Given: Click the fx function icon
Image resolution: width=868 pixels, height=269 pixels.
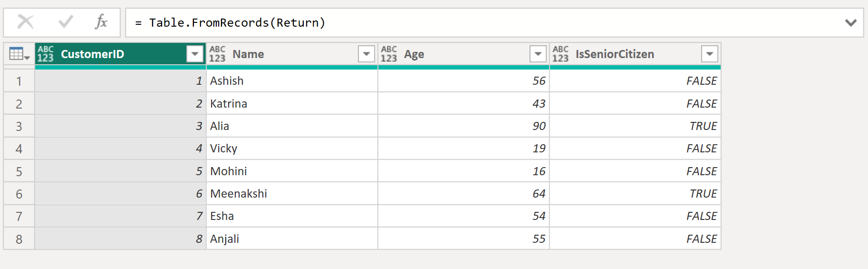Looking at the screenshot, I should [101, 22].
